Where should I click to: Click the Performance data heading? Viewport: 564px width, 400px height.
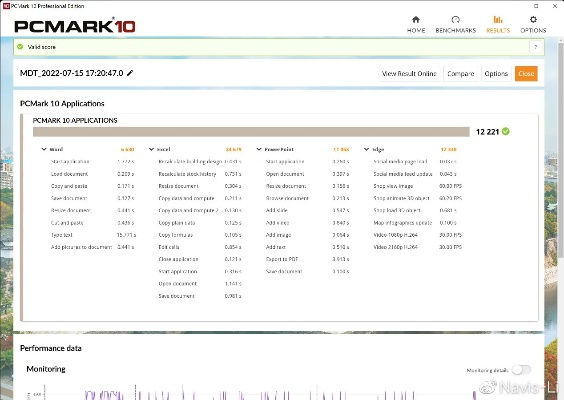(51, 348)
